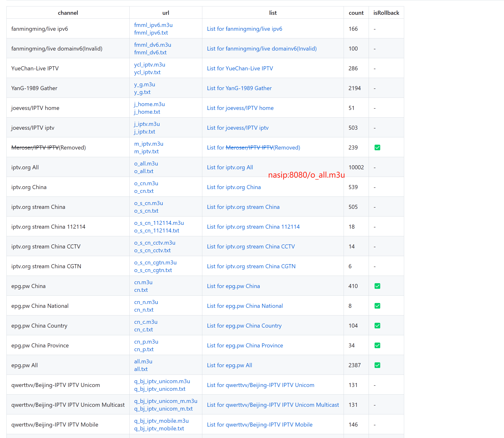The height and width of the screenshot is (438, 504).
Task: Click the green checkmark for epg.pw China Country
Action: tap(377, 325)
